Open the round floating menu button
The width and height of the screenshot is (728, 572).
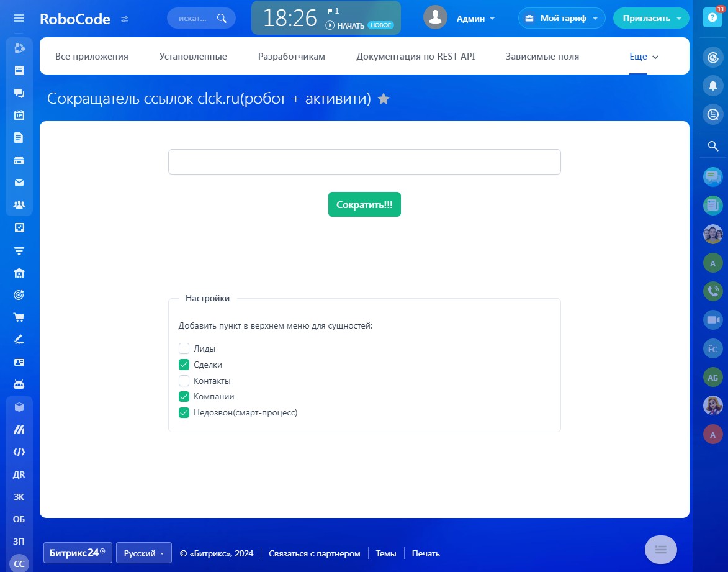(x=661, y=550)
